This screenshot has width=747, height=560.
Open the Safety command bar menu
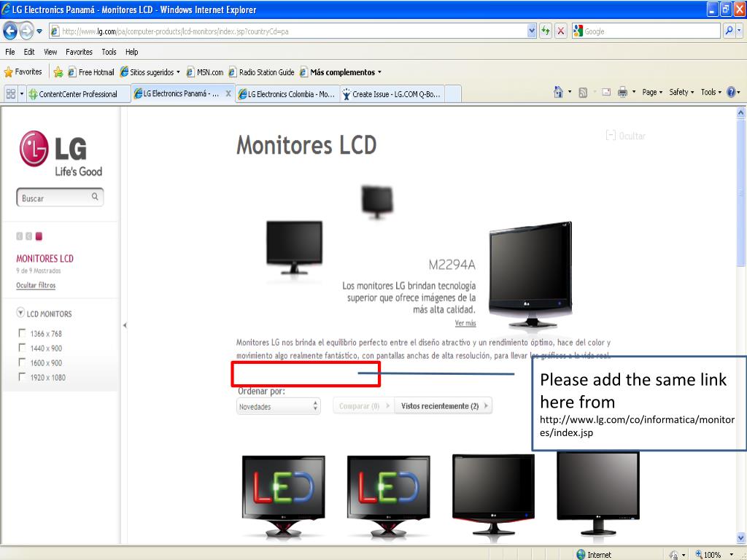coord(681,92)
